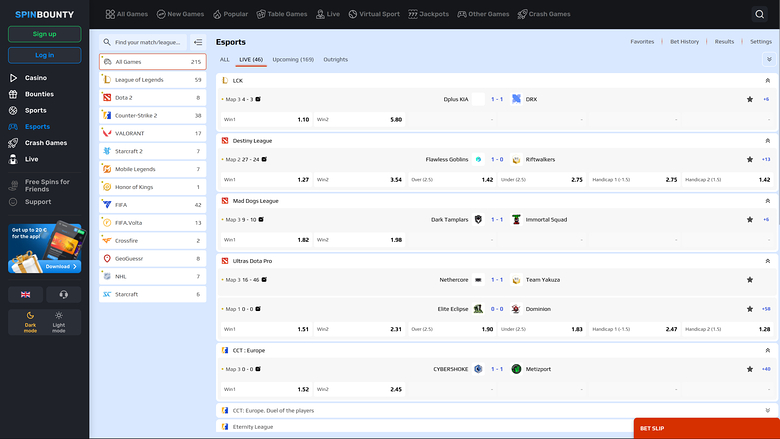Show +58 more markets for Elite Eclipse

point(766,309)
